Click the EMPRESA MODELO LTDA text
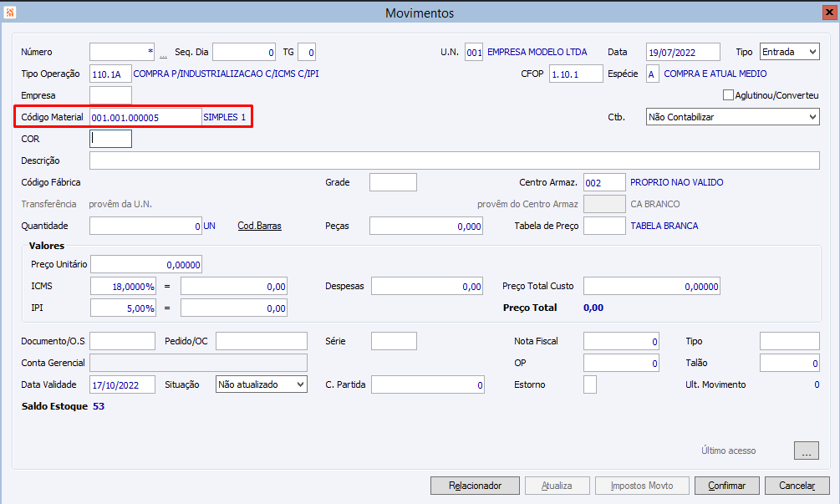This screenshot has width=840, height=504. pos(537,52)
